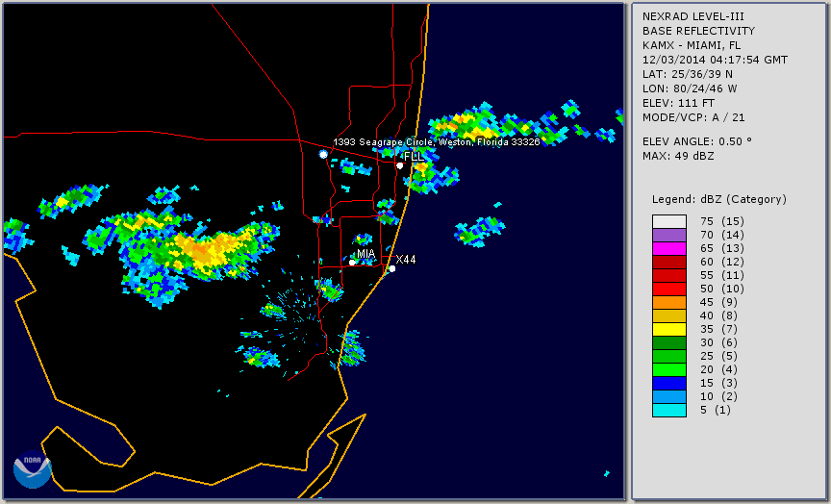831x504 pixels.
Task: Click the LON: 80/24/46 W text
Action: pyautogui.click(x=690, y=88)
